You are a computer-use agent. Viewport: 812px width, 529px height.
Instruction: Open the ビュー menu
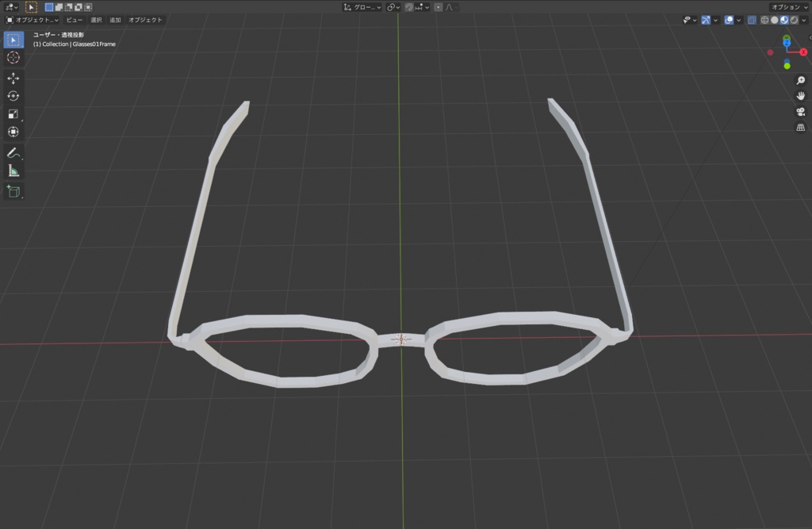[73, 20]
